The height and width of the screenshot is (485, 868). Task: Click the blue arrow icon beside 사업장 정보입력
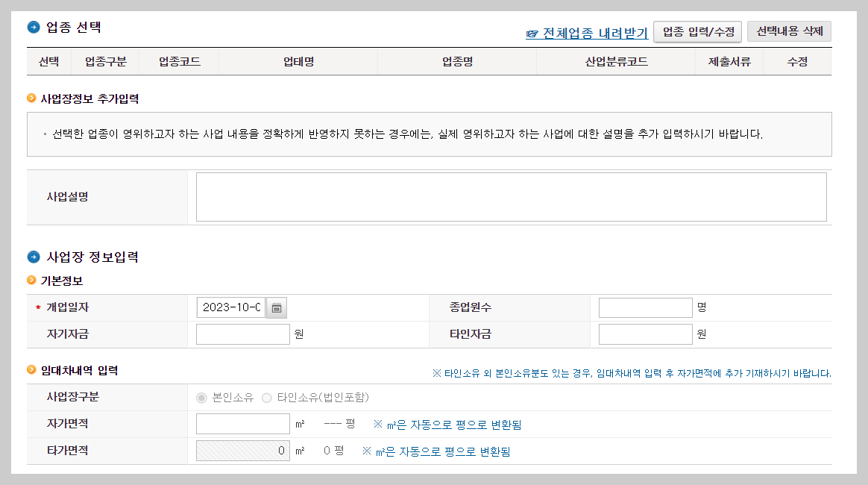click(32, 256)
